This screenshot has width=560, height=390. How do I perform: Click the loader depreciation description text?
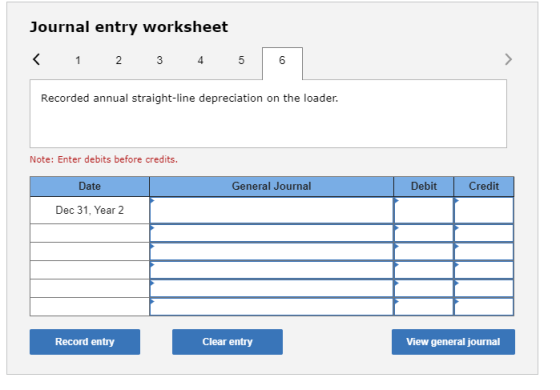click(189, 98)
